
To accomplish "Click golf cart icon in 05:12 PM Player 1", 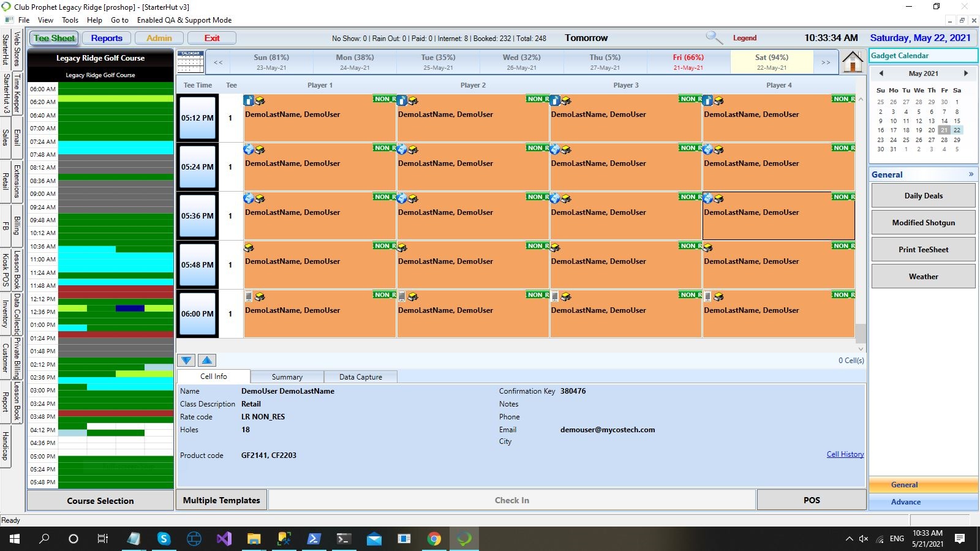I will point(260,100).
